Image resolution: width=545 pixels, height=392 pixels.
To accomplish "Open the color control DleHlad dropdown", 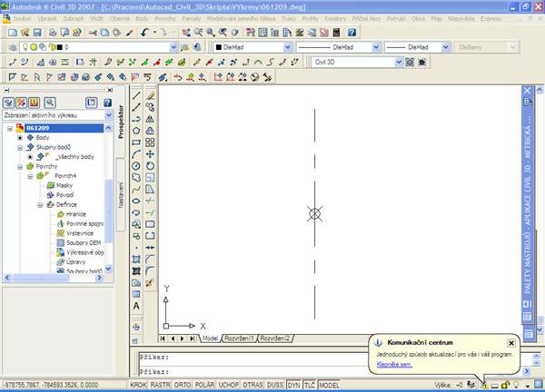I will tap(287, 47).
